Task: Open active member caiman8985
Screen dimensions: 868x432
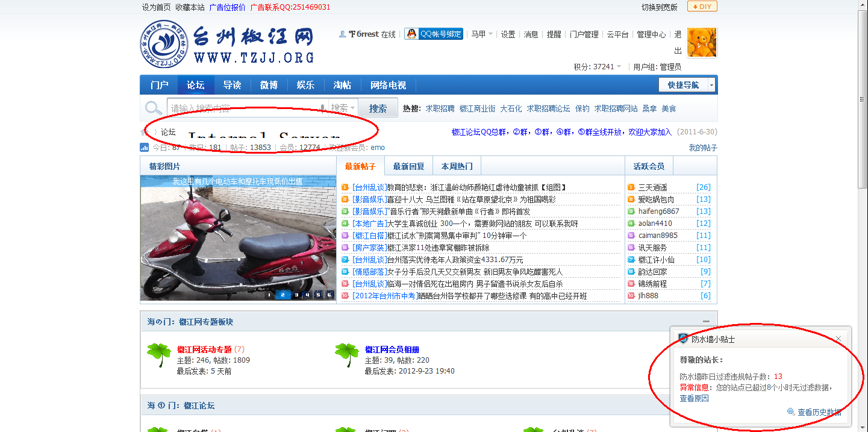Action: [x=658, y=236]
